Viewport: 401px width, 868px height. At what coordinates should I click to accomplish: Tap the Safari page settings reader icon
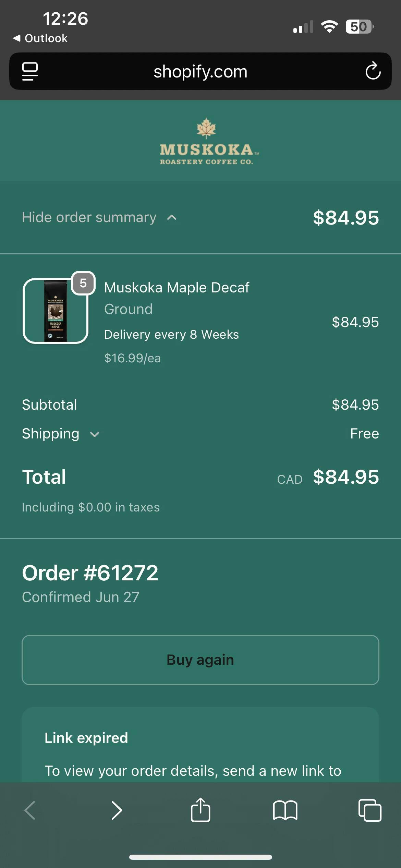click(30, 71)
